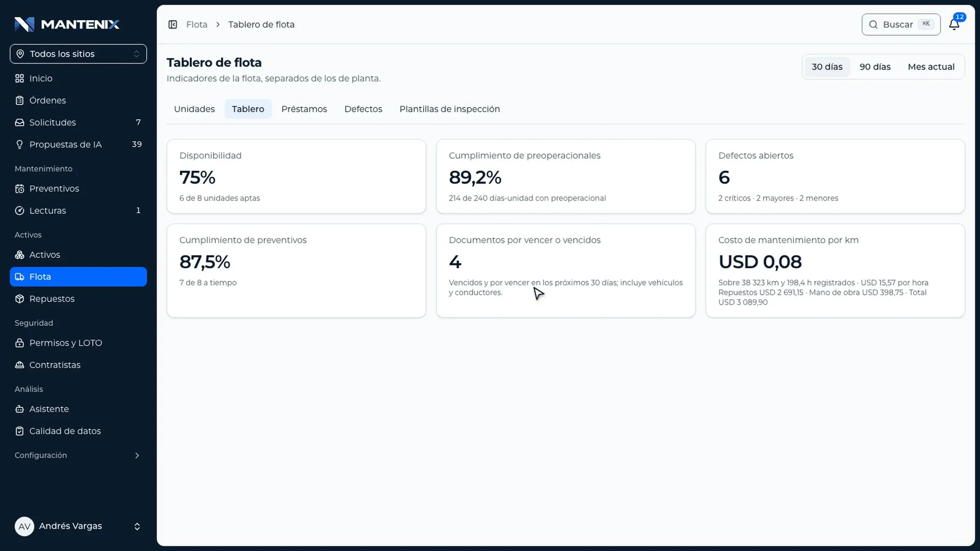
Task: Collapse sidebar with panel toggle icon
Action: [x=173, y=24]
